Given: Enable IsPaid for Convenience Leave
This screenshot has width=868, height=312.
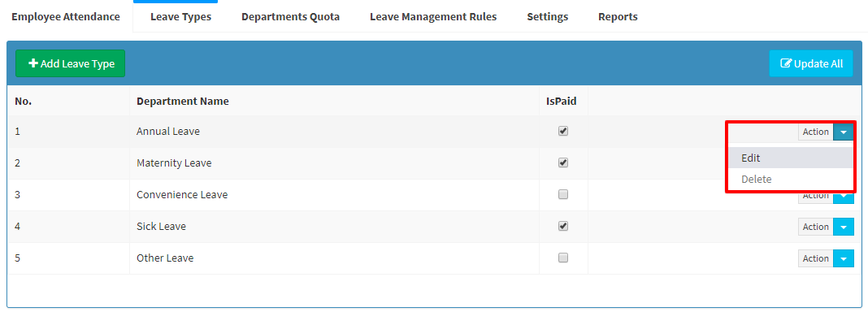Looking at the screenshot, I should pyautogui.click(x=563, y=194).
